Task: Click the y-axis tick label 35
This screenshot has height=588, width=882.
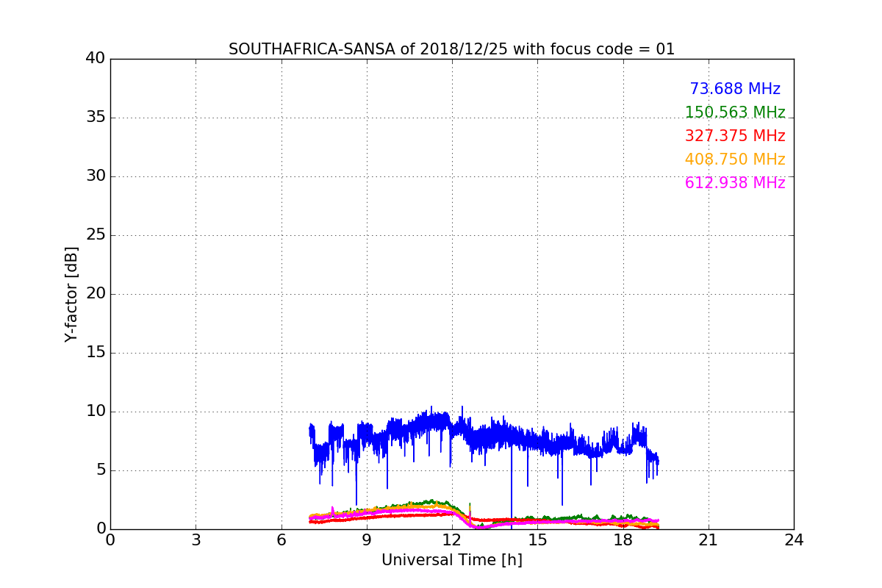Action: click(96, 118)
